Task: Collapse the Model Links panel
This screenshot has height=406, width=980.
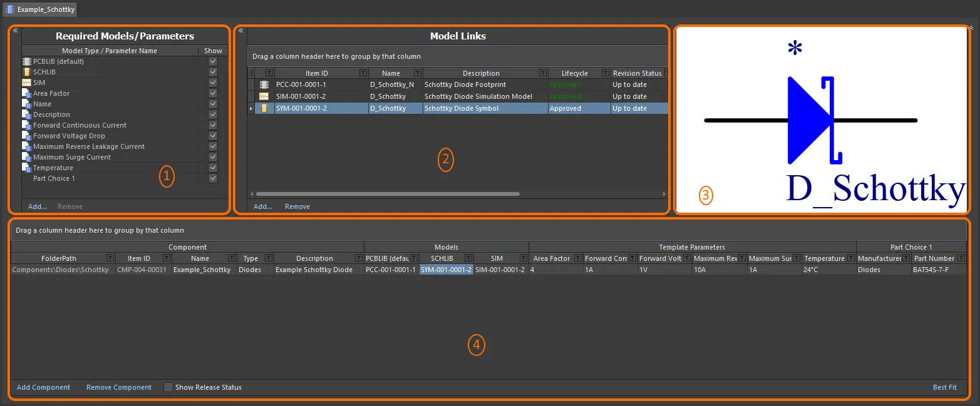Action: click(x=239, y=30)
